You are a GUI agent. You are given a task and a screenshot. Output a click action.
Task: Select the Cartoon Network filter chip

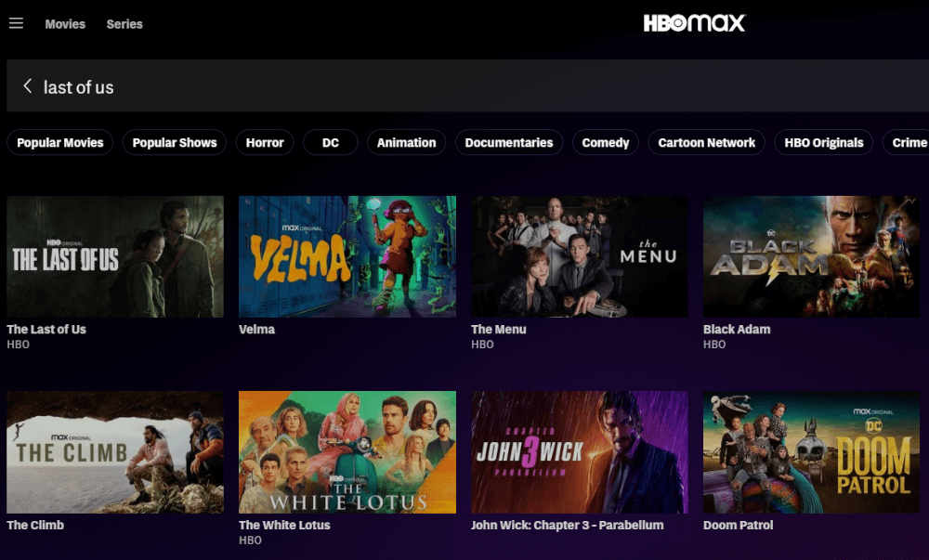point(706,143)
